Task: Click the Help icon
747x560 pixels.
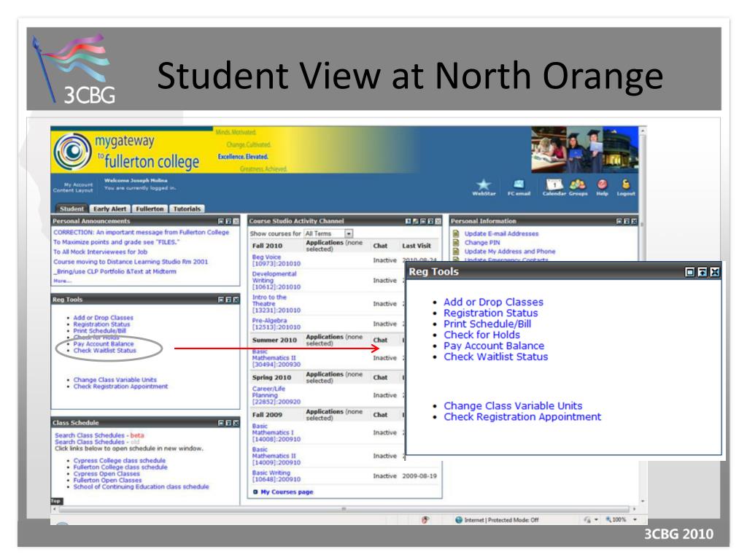Action: click(x=602, y=184)
